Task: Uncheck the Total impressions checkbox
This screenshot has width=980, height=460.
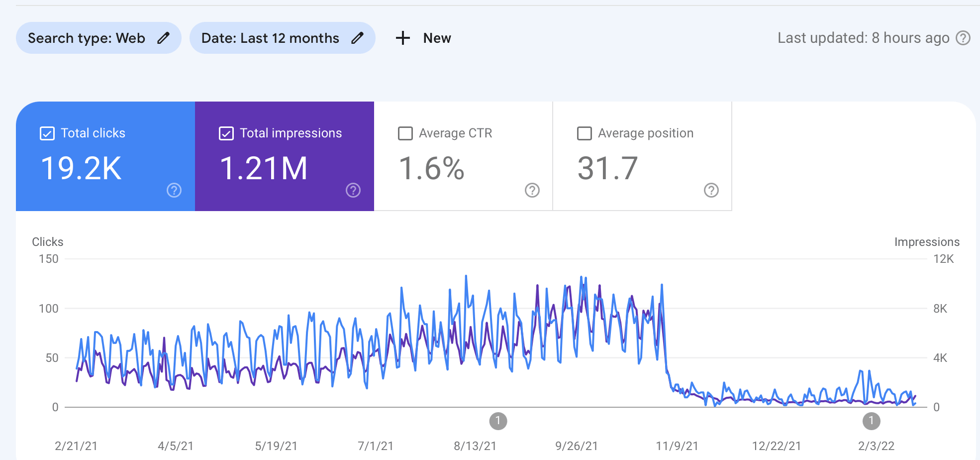Action: click(226, 133)
